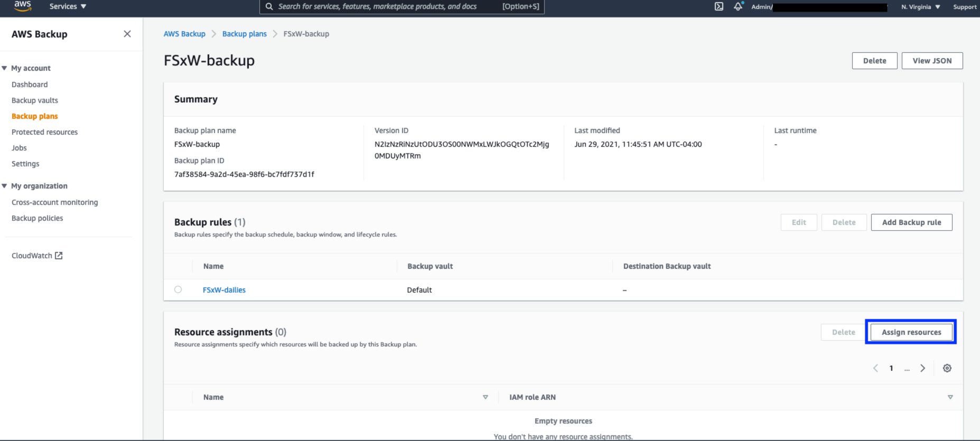Click Delete in Resource assignments section
The image size is (980, 441).
click(x=843, y=332)
